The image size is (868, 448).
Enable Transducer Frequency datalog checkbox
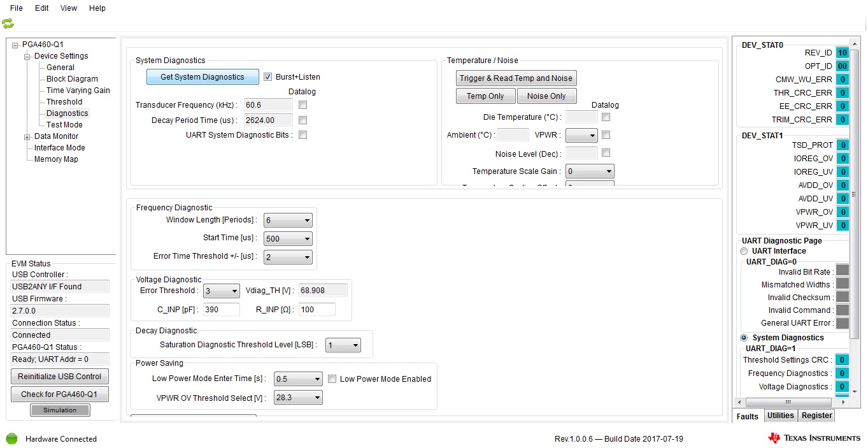[x=303, y=105]
